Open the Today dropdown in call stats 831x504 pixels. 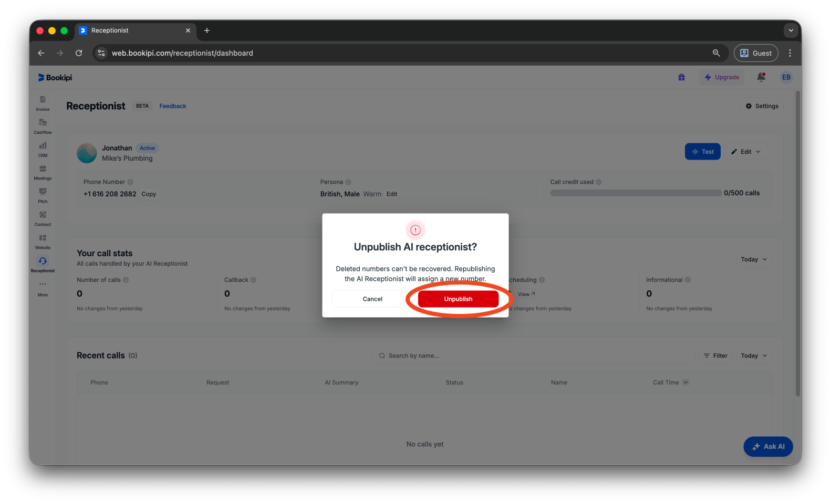click(x=754, y=259)
